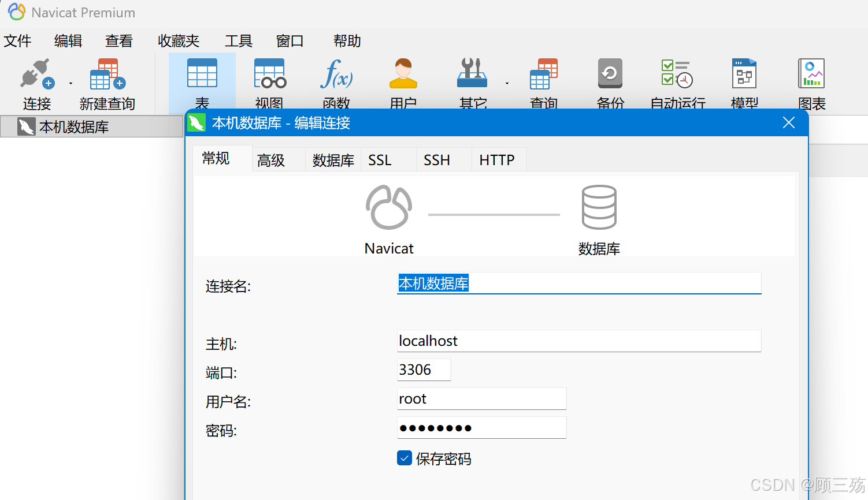The height and width of the screenshot is (500, 868).
Task: Click the New Query (新建查询) icon
Action: coord(107,74)
